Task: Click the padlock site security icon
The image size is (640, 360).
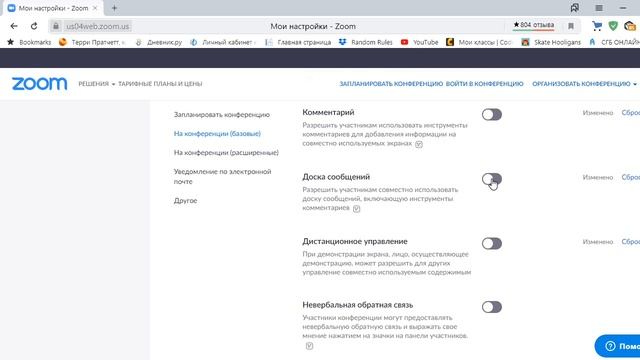Action: 56,26
